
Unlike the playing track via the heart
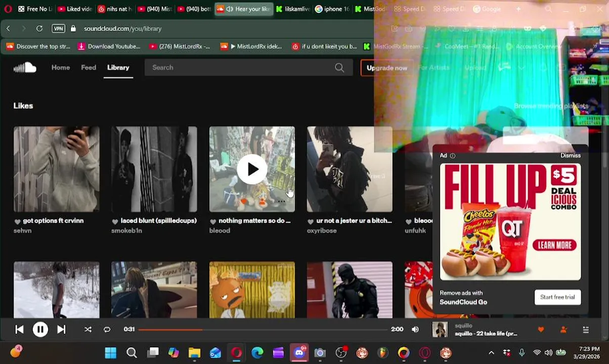click(541, 330)
